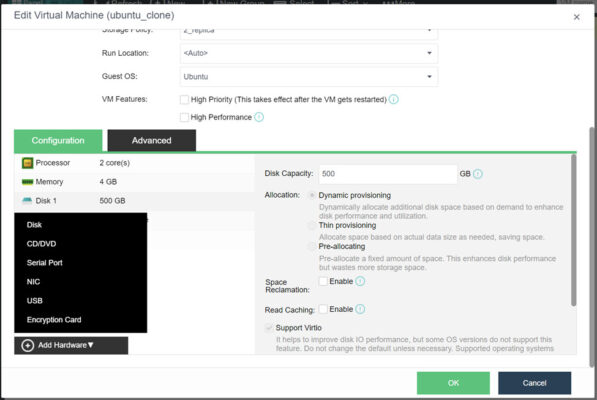Toggle the Support Virtio checkbox
597x400 pixels.
[269, 327]
